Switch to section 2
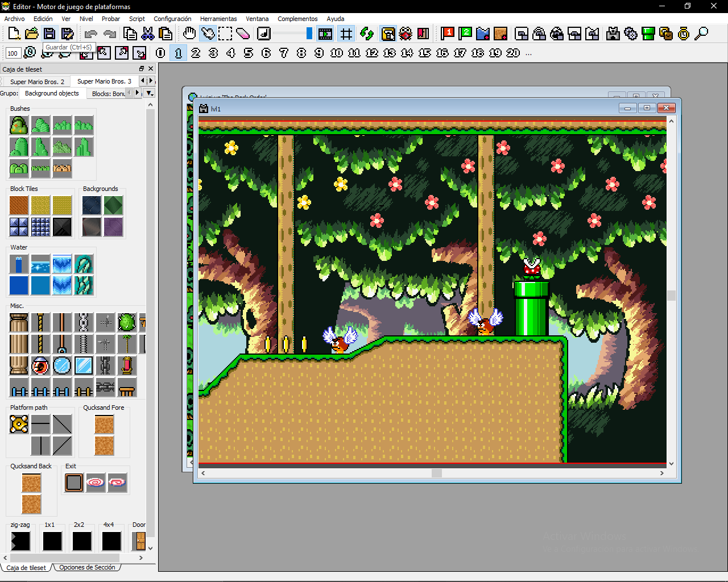The height and width of the screenshot is (582, 728). pos(196,53)
